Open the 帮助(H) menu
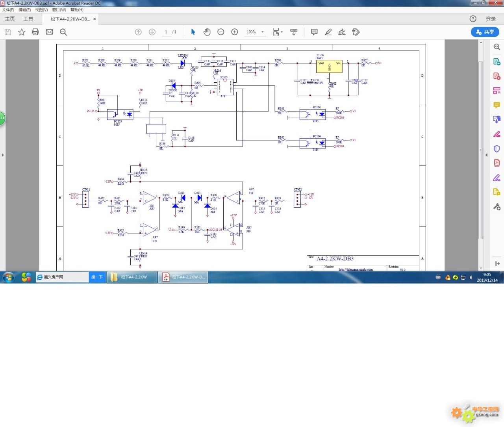Viewport: 504px width, 427px height. click(77, 10)
